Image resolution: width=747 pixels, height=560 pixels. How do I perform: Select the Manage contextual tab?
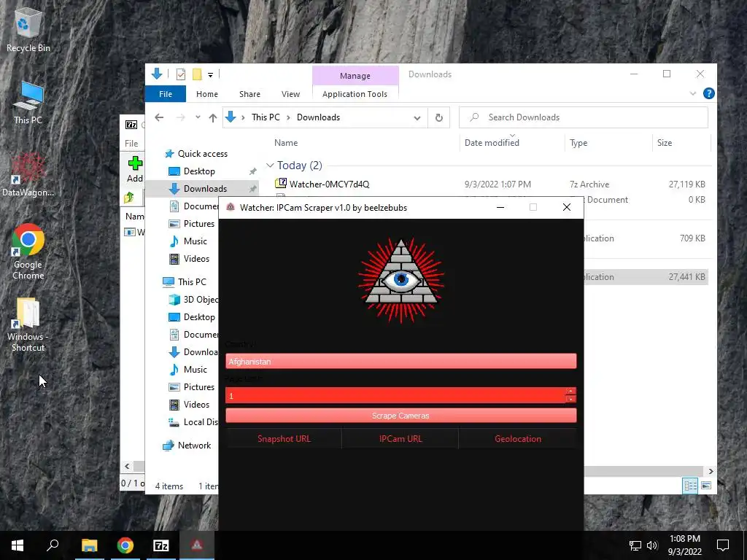355,76
